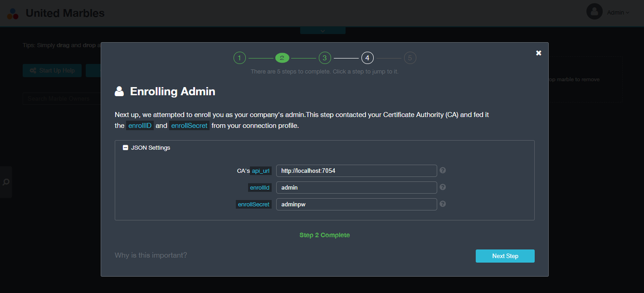
Task: Click the 'Step 2 Complete' status text
Action: (325, 235)
